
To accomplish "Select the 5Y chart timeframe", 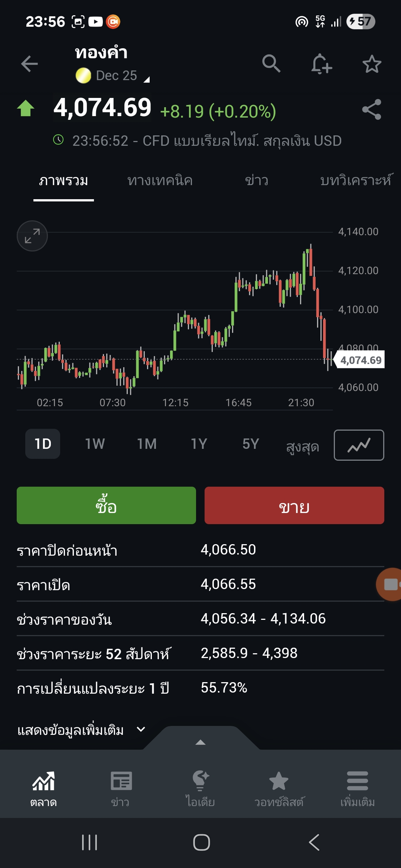I will pos(251,444).
